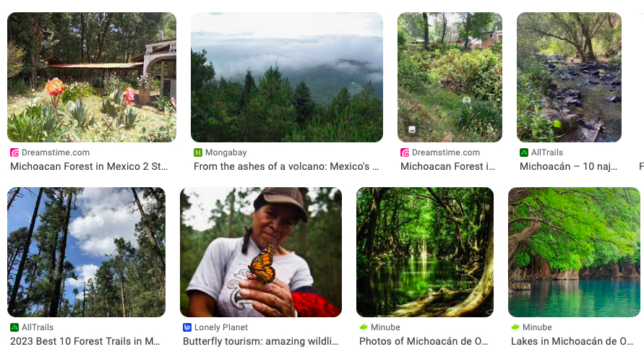Click Minube favicon above "Photos of Michoacán"
The width and height of the screenshot is (644, 357).
(x=364, y=327)
